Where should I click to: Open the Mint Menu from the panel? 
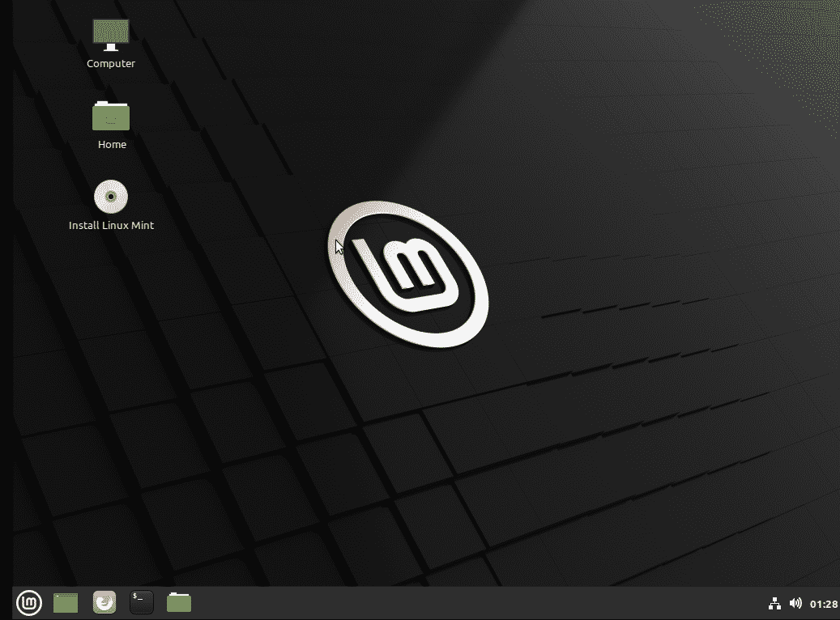click(x=28, y=602)
